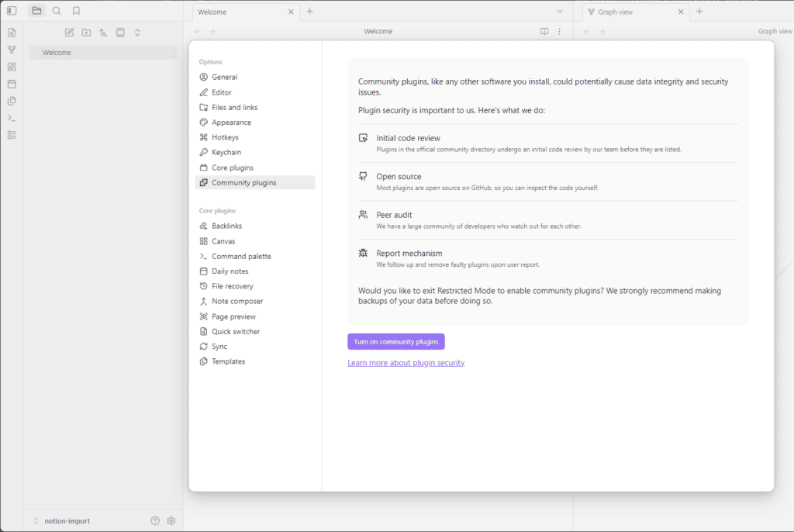Open General settings
This screenshot has height=532, width=794.
point(255,77)
